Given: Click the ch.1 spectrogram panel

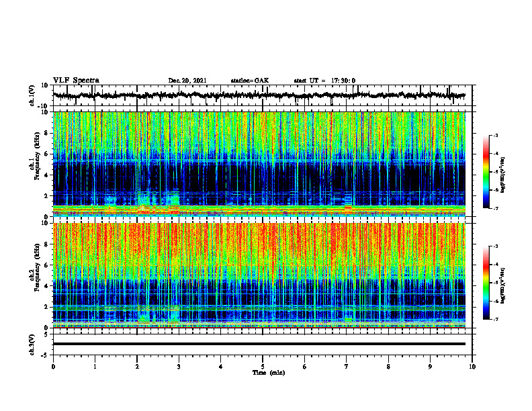Looking at the screenshot, I should pos(259,164).
